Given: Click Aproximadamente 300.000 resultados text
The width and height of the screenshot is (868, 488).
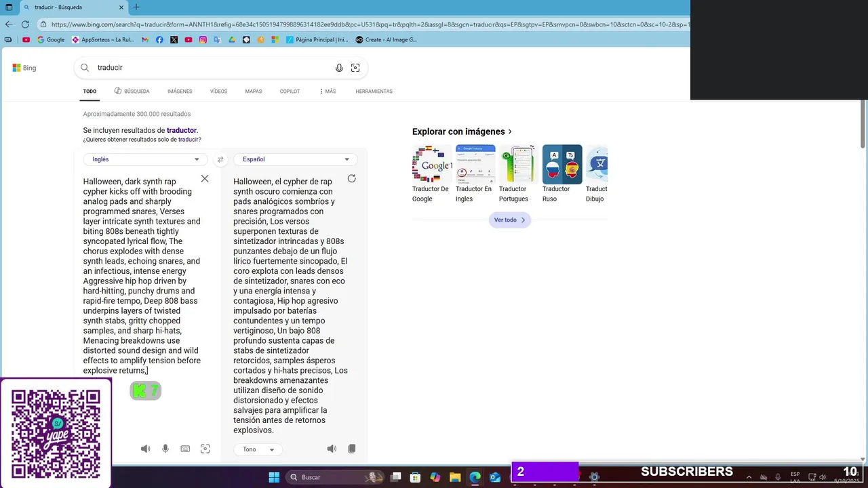Looking at the screenshot, I should [x=137, y=114].
